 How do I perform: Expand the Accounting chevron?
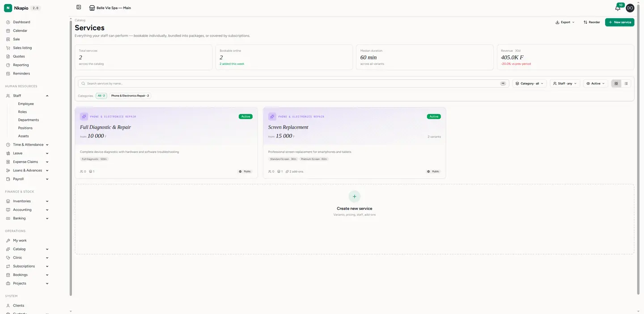(x=47, y=210)
